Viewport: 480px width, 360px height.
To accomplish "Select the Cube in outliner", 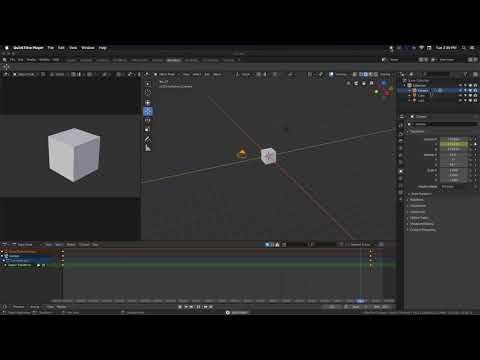I will [421, 95].
